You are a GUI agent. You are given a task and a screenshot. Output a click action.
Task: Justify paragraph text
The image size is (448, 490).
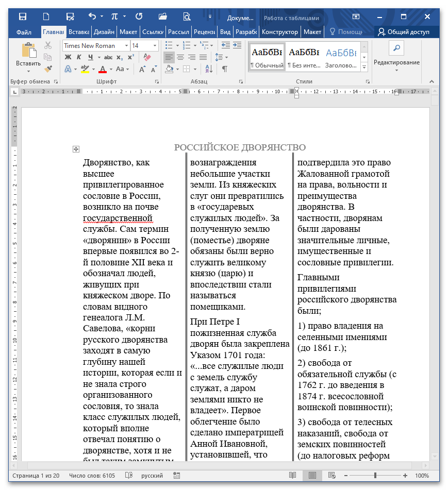[x=203, y=57]
